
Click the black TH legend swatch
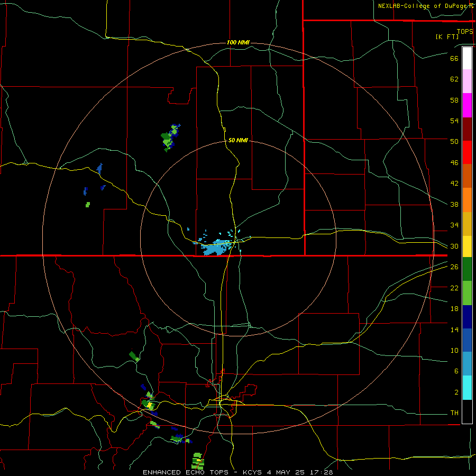467,411
